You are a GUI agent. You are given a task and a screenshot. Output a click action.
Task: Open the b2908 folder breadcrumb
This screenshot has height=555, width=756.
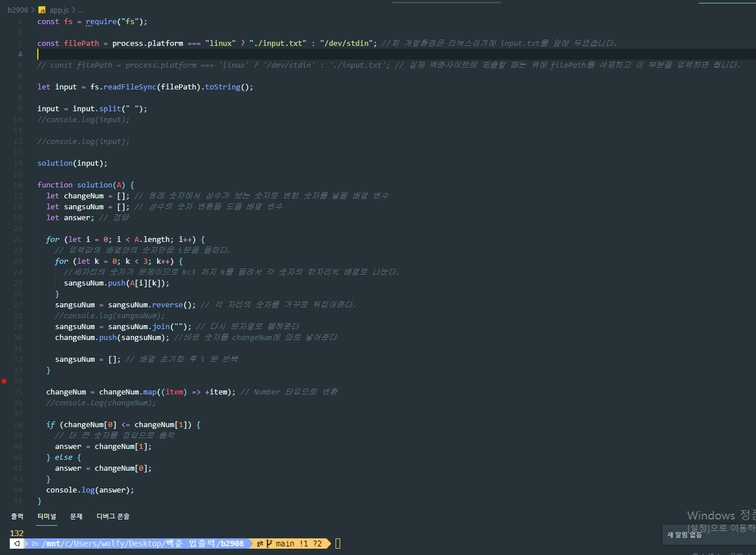pos(17,10)
